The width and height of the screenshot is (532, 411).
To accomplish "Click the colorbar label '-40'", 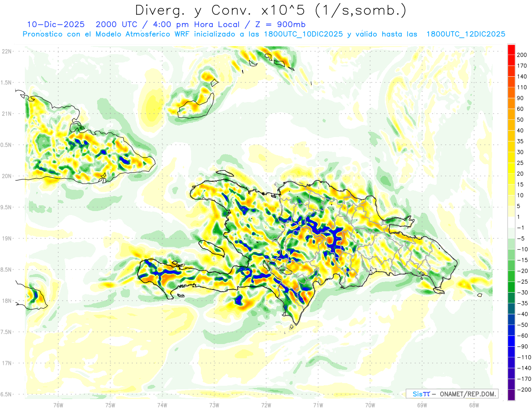I will (x=523, y=314).
